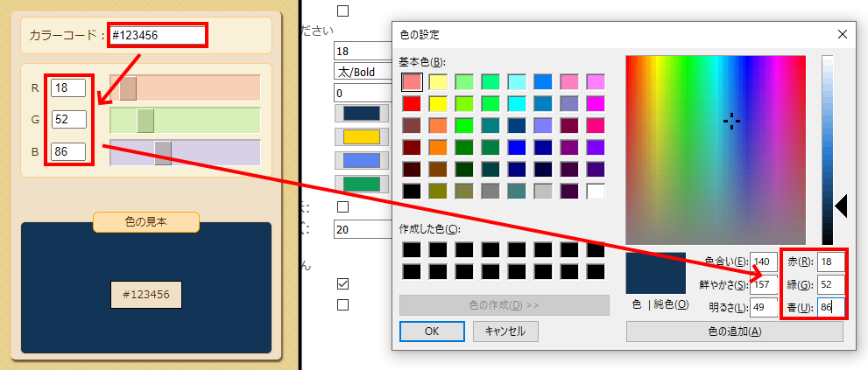Select the white basic color swatch
The width and height of the screenshot is (868, 370).
pos(596,191)
